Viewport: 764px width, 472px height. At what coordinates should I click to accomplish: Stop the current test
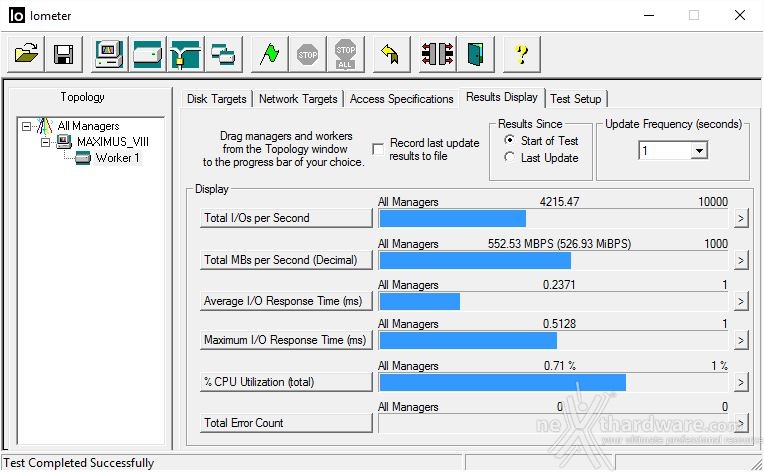point(307,54)
